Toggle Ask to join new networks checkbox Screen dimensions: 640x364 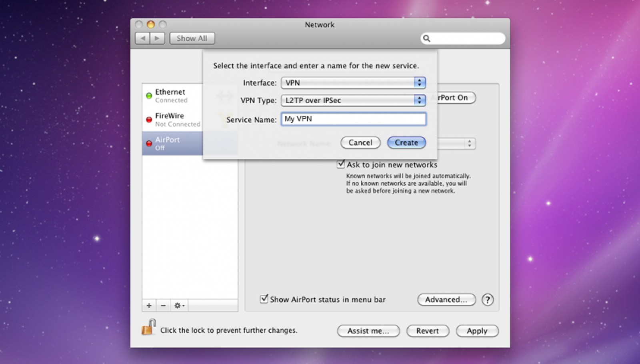[341, 164]
